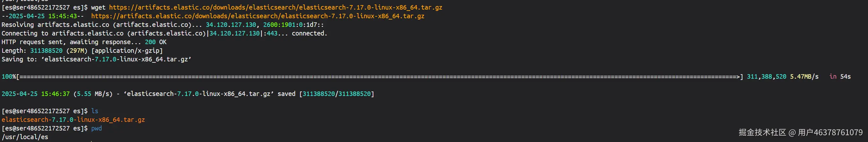868x142 pixels.
Task: Click the 100% download progress bar
Action: (372, 77)
